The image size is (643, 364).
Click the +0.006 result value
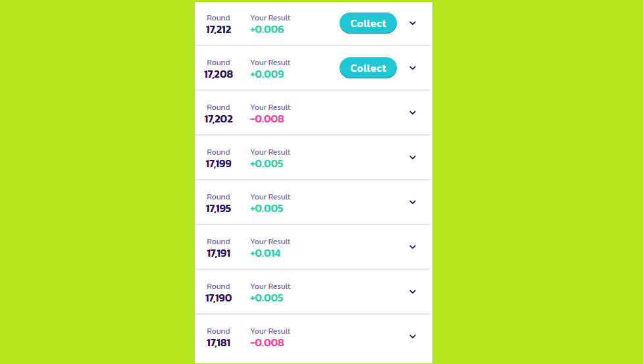pos(267,30)
